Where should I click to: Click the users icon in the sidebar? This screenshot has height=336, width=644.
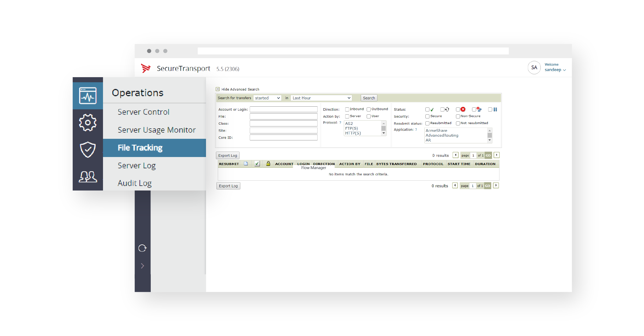point(88,176)
